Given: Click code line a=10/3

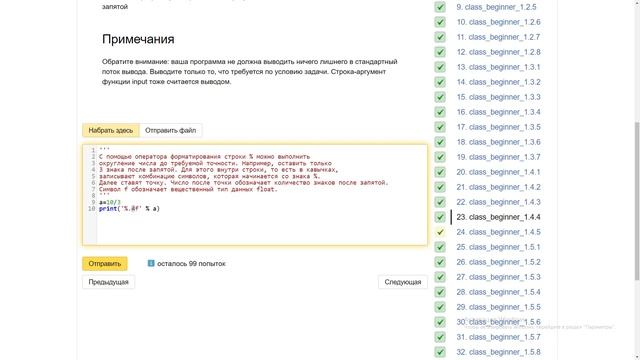Looking at the screenshot, I should coord(109,202).
